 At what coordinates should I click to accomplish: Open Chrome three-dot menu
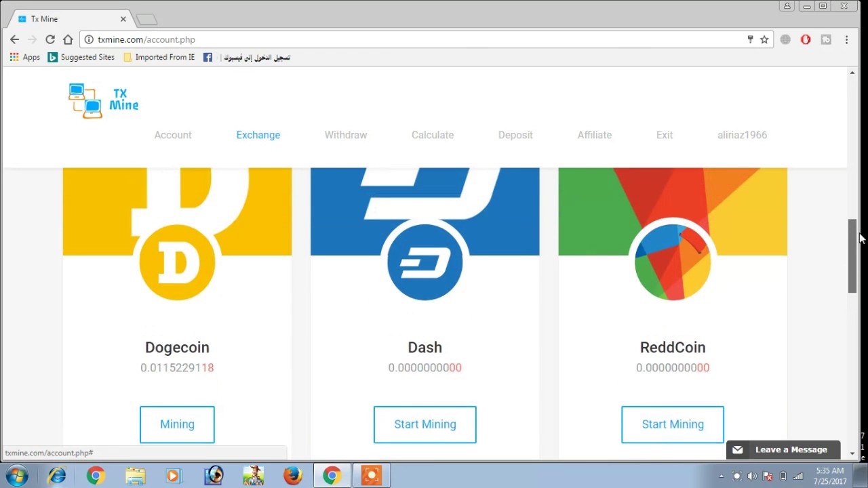pyautogui.click(x=846, y=39)
